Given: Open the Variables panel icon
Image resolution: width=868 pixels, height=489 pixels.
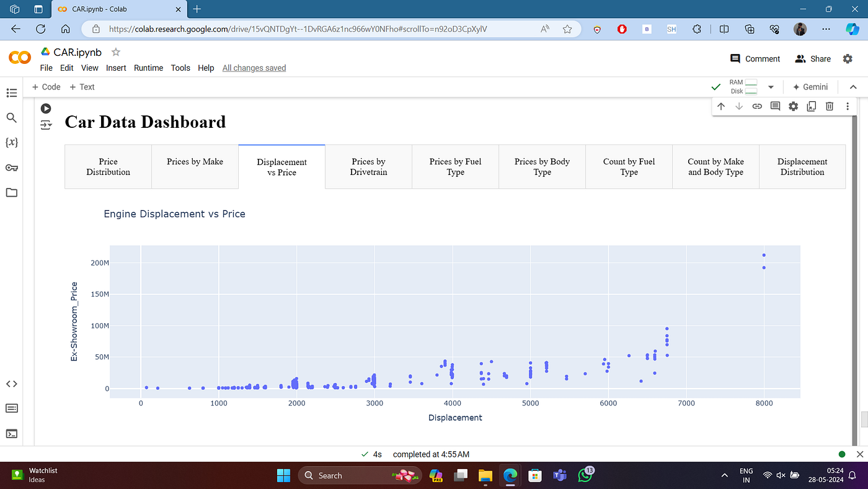Looking at the screenshot, I should (11, 143).
